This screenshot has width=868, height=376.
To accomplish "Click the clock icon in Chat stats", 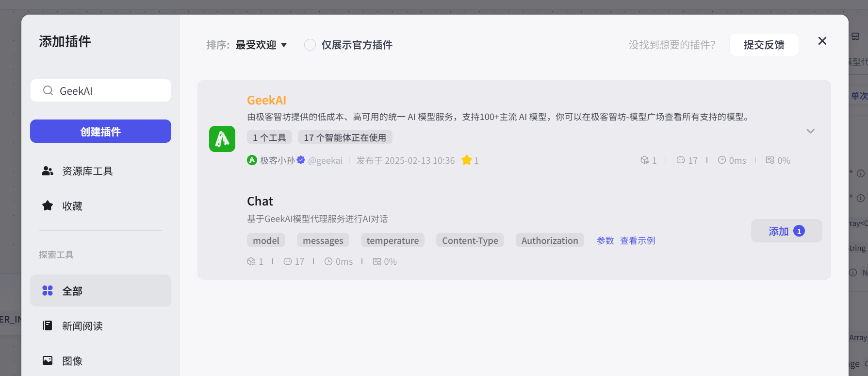I will 328,261.
